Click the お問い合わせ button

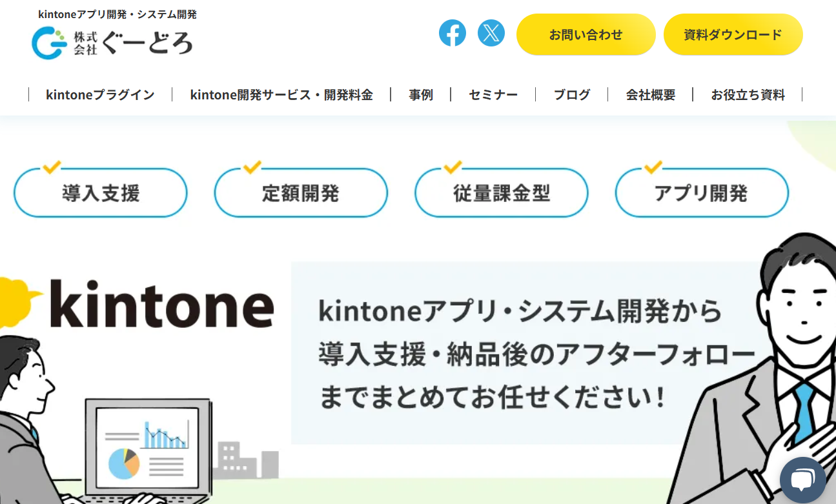tap(586, 34)
